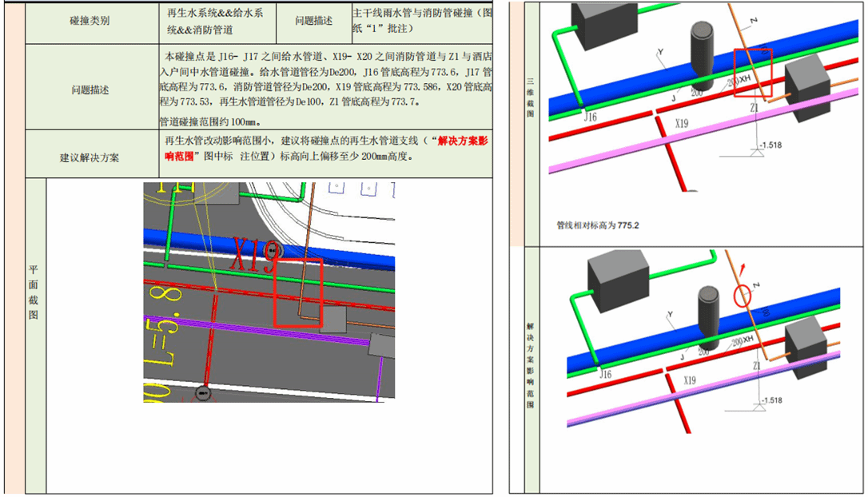Select the gray cylinder in top 3D view

704,54
